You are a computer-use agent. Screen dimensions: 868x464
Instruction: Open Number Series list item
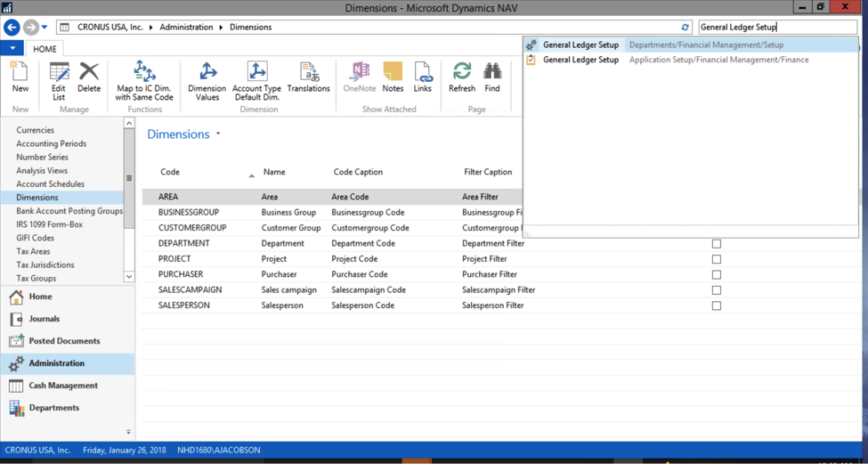(x=42, y=158)
